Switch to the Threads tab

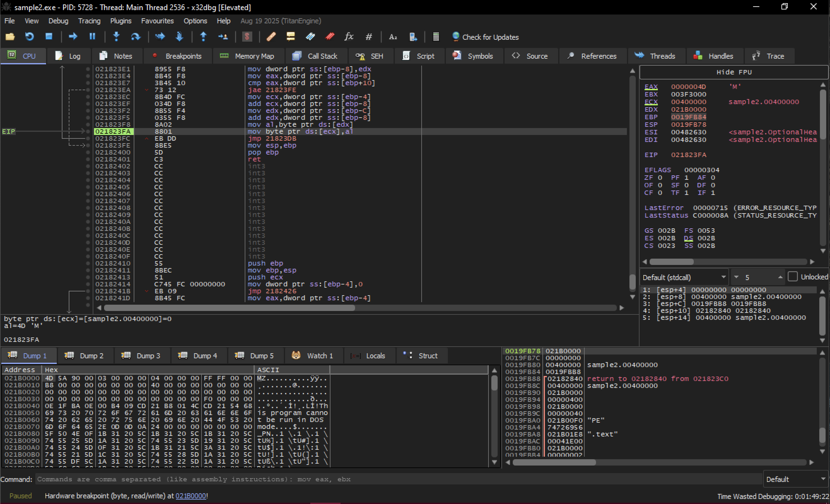pyautogui.click(x=656, y=56)
